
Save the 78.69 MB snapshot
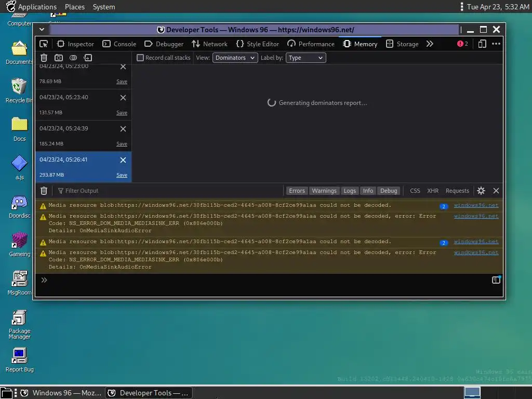click(x=122, y=82)
